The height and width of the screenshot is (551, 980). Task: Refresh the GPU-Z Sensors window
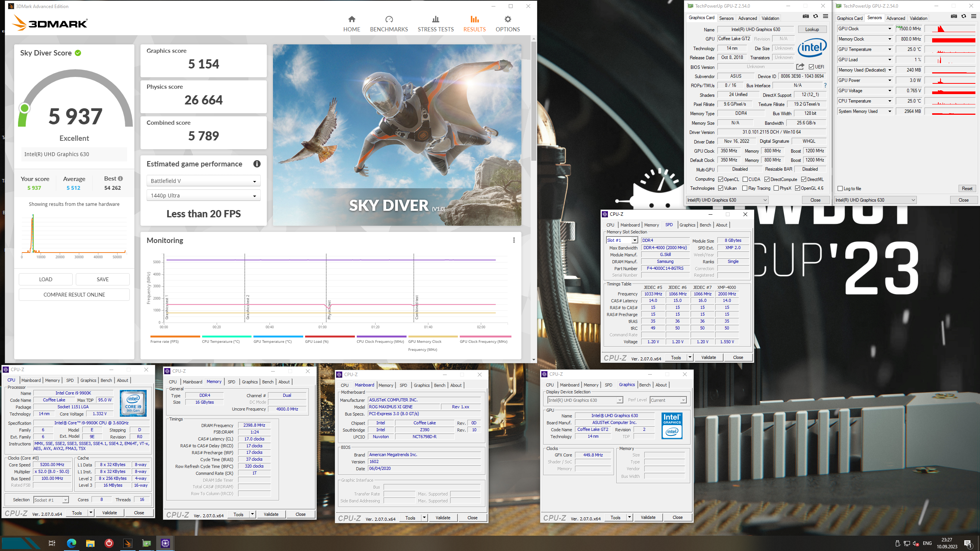(964, 16)
